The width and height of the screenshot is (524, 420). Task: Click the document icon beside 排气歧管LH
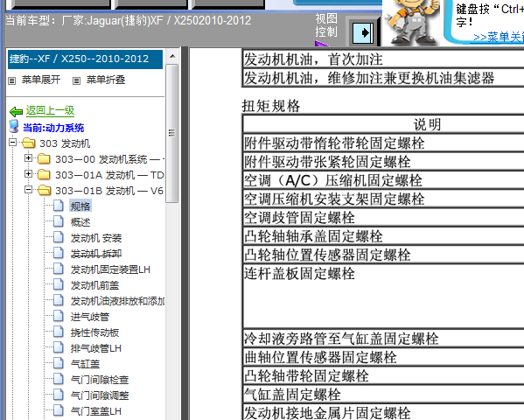point(59,347)
